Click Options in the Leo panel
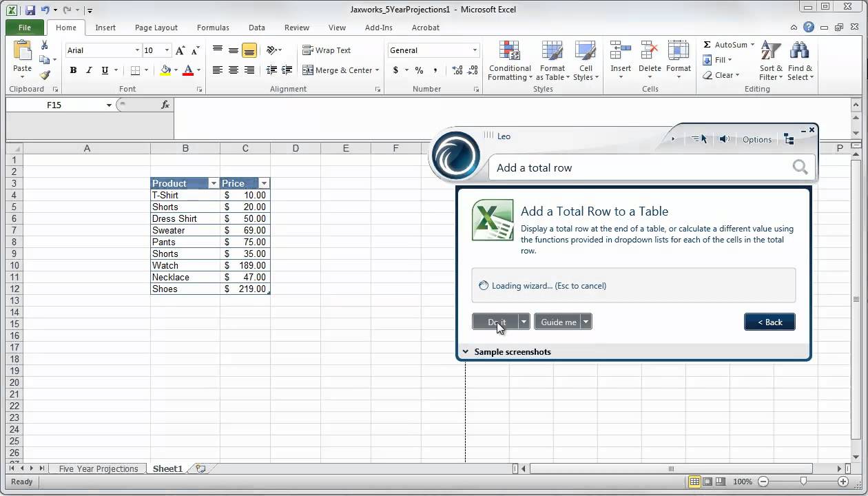Viewport: 868px width, 496px height. (x=757, y=139)
